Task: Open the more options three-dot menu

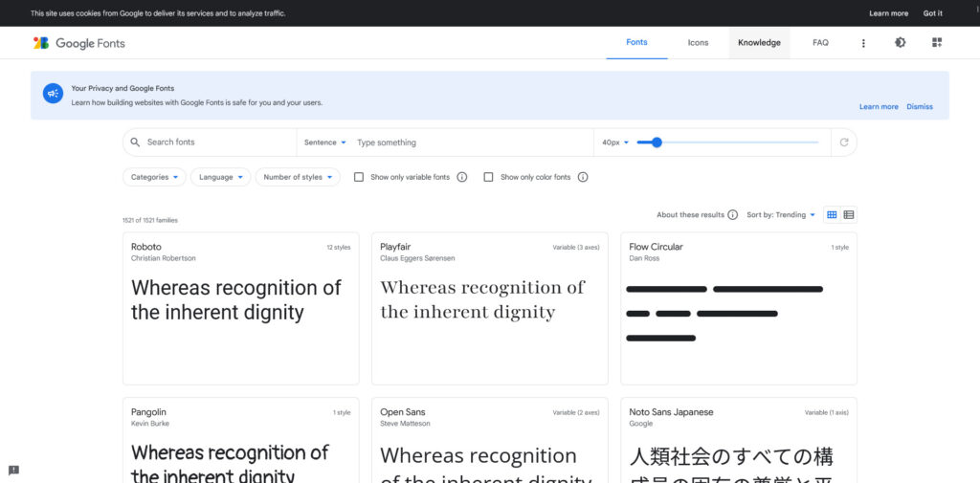Action: [x=863, y=43]
